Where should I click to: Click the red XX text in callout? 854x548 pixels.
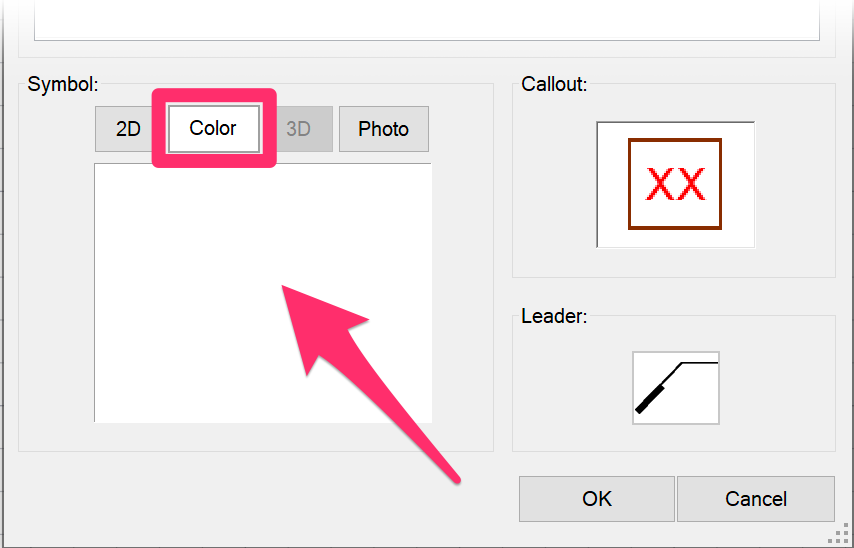(x=675, y=184)
